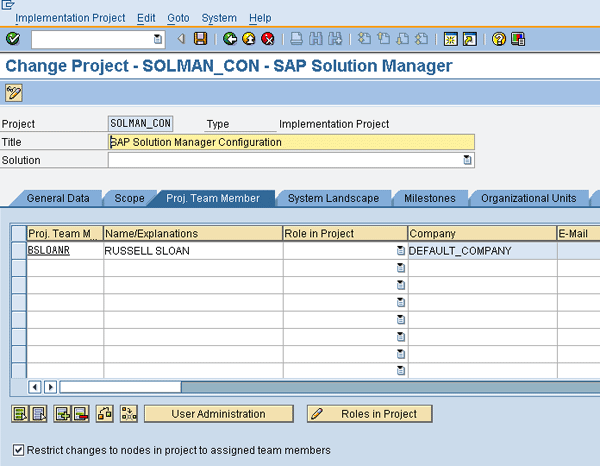Click the User Administration button
This screenshot has width=600, height=466.
tap(218, 413)
